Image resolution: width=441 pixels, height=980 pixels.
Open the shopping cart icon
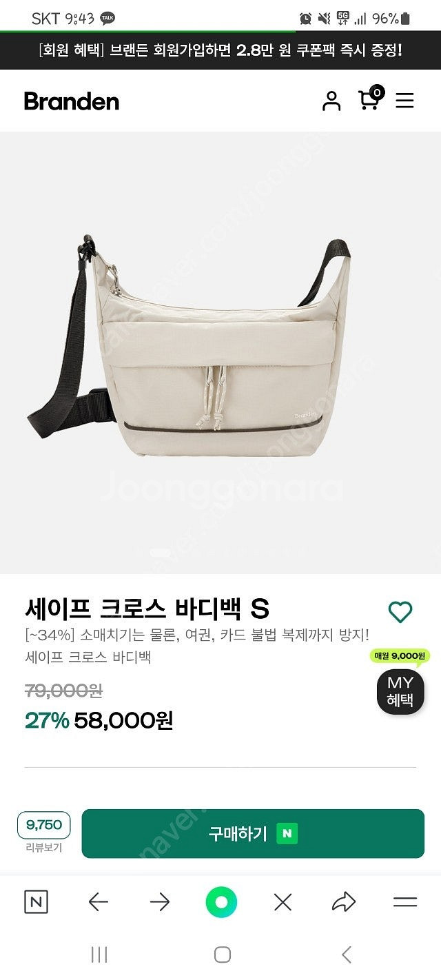[x=370, y=99]
